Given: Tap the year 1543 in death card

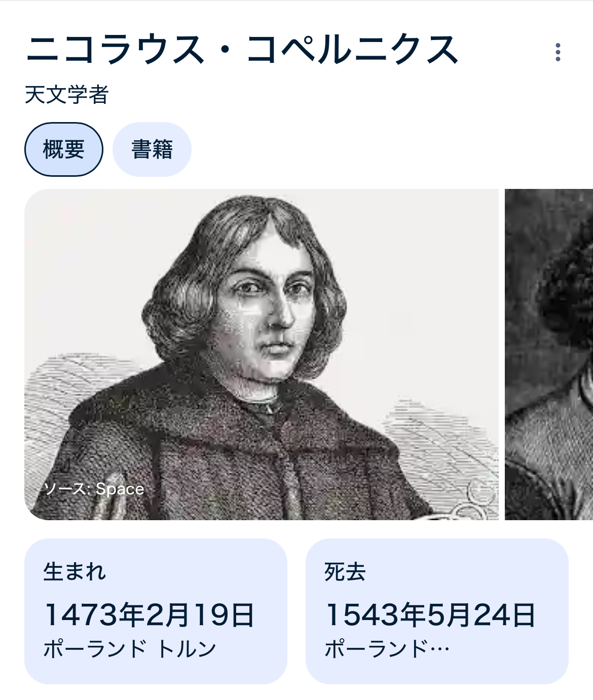Looking at the screenshot, I should (363, 615).
